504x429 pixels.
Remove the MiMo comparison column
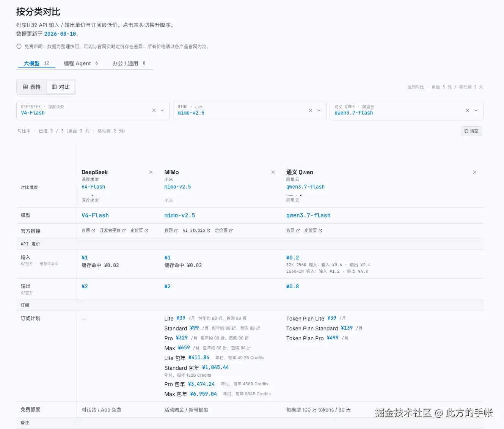(x=273, y=172)
